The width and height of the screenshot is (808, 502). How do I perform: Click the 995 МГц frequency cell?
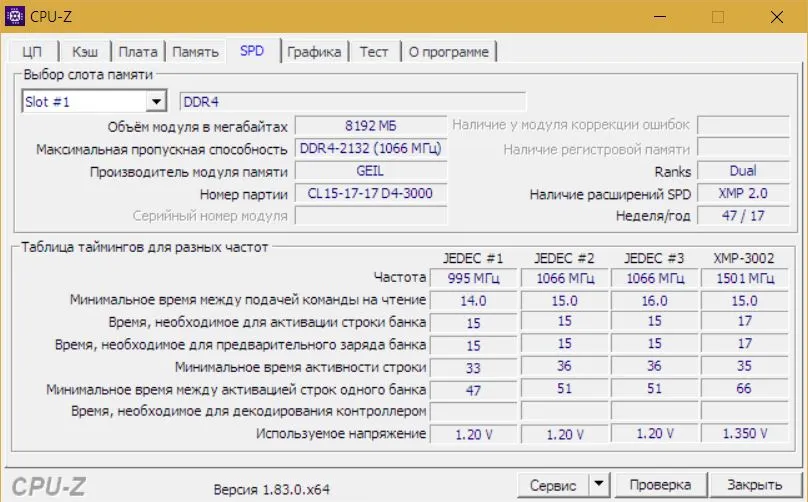pyautogui.click(x=473, y=278)
